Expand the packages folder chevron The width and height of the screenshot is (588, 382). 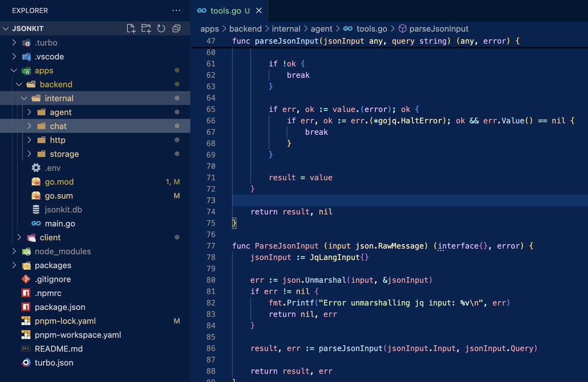pos(14,265)
